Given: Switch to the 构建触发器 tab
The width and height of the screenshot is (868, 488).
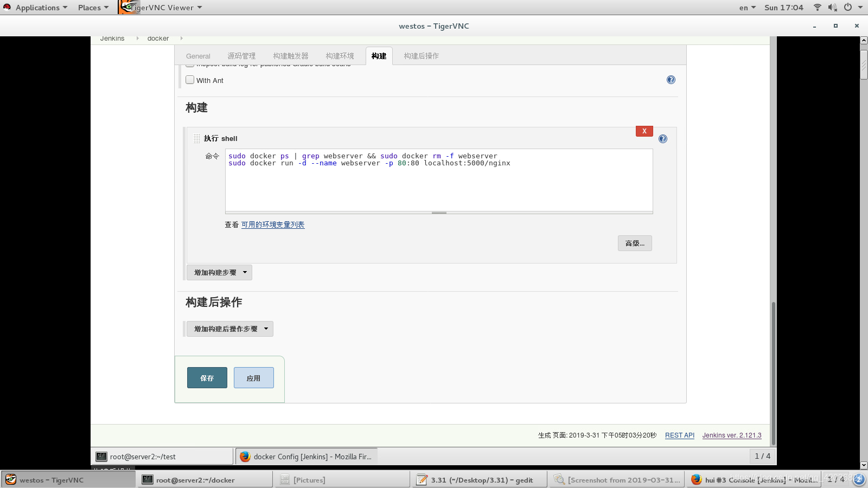Looking at the screenshot, I should point(291,56).
